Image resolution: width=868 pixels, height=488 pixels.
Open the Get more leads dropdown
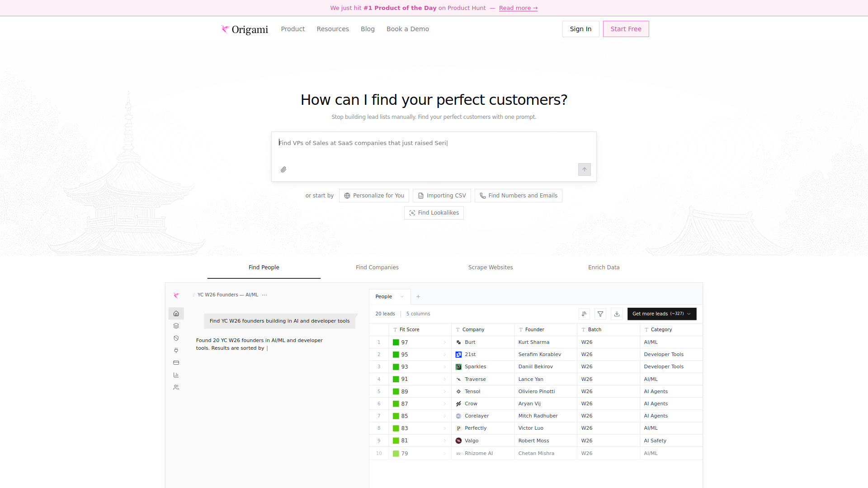click(661, 314)
